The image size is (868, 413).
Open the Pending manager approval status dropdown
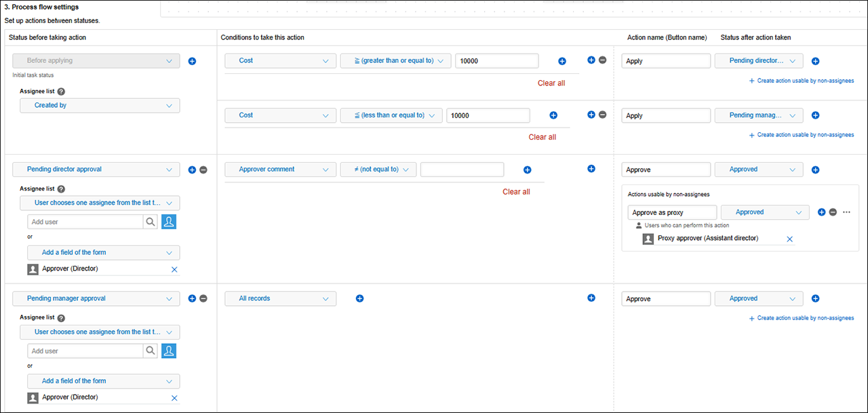pyautogui.click(x=95, y=298)
